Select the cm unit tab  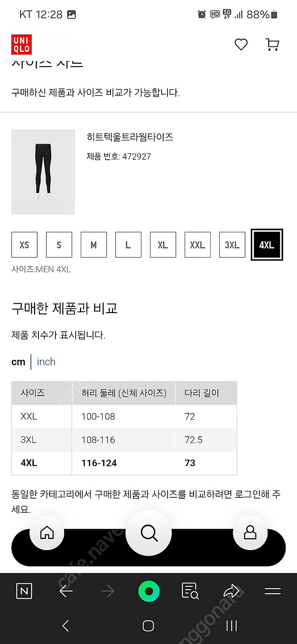click(x=18, y=362)
